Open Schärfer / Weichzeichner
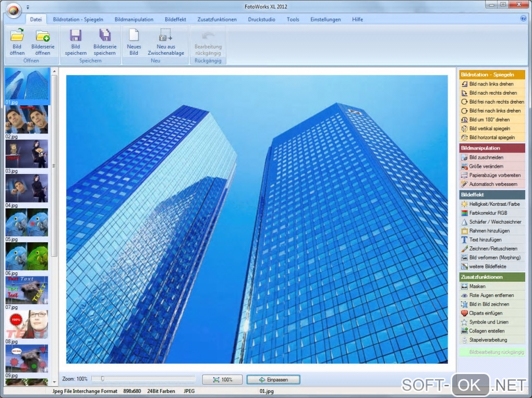532x398 pixels. 492,222
